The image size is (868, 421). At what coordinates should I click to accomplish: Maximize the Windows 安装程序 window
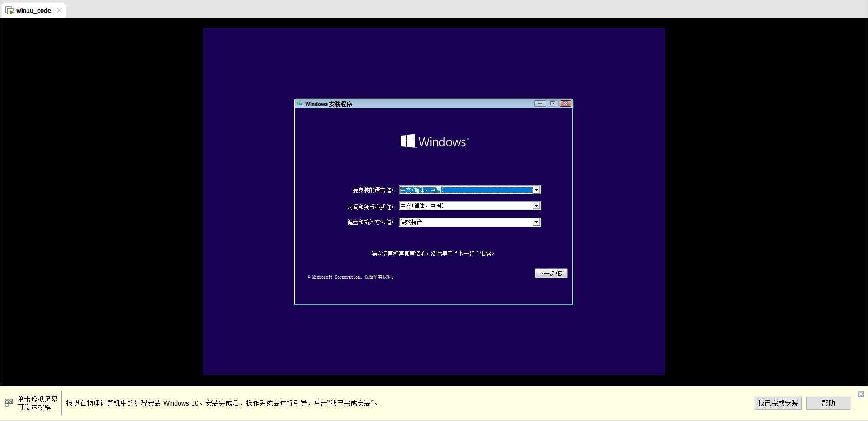coord(552,104)
